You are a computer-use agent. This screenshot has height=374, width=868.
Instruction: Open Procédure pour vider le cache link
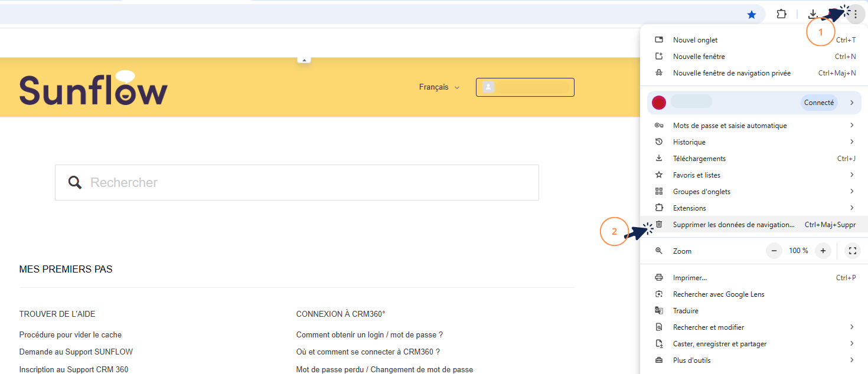coord(70,334)
